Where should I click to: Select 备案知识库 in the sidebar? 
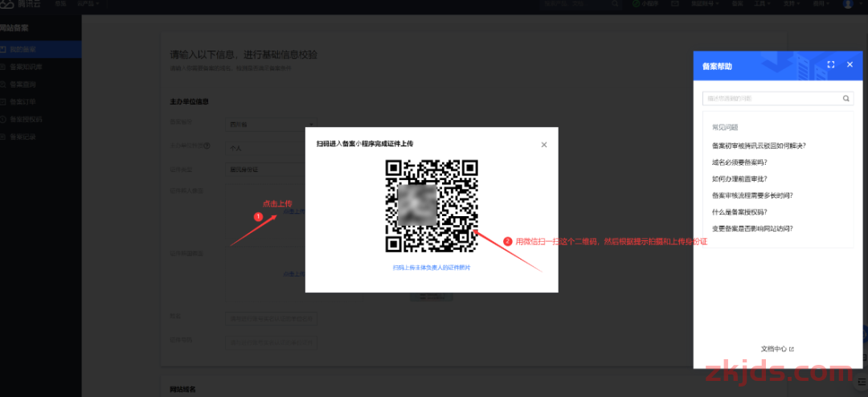click(40, 67)
